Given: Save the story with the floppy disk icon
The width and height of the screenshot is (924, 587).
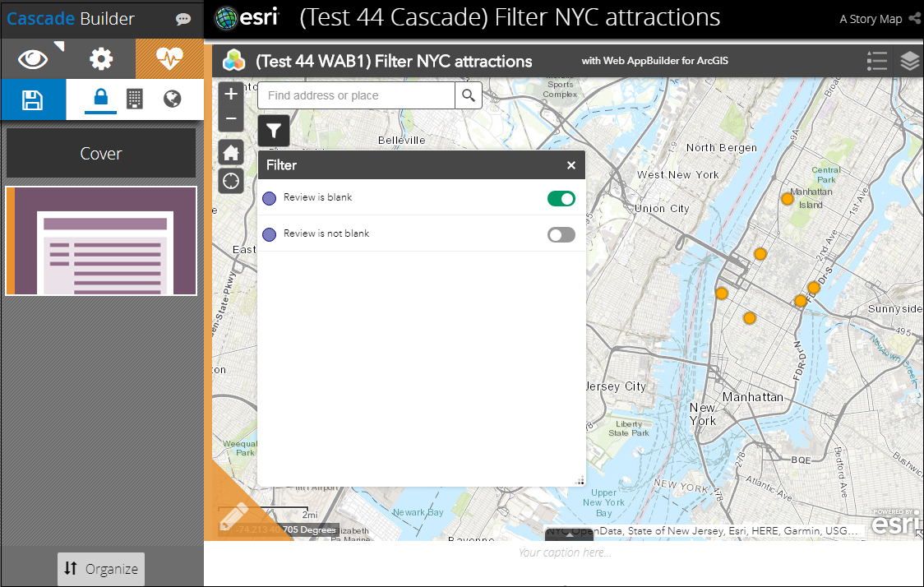Looking at the screenshot, I should [x=33, y=99].
